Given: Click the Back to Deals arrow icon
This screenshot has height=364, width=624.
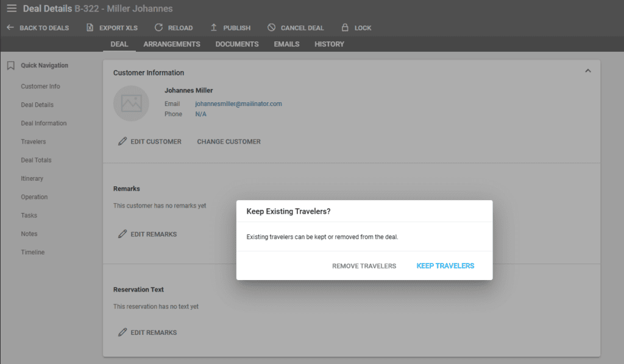Looking at the screenshot, I should 10,28.
